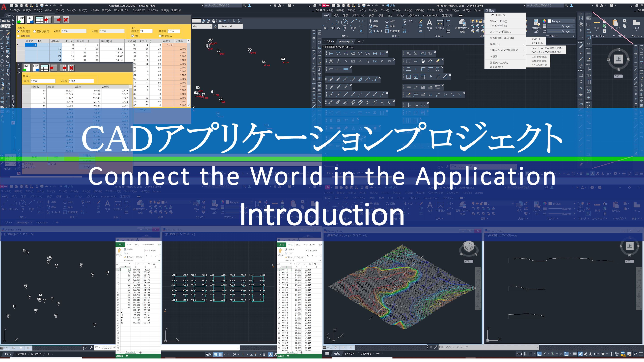Click the 基準高 input field showing 0.000
Screen dimensions: 644x362
(174, 32)
